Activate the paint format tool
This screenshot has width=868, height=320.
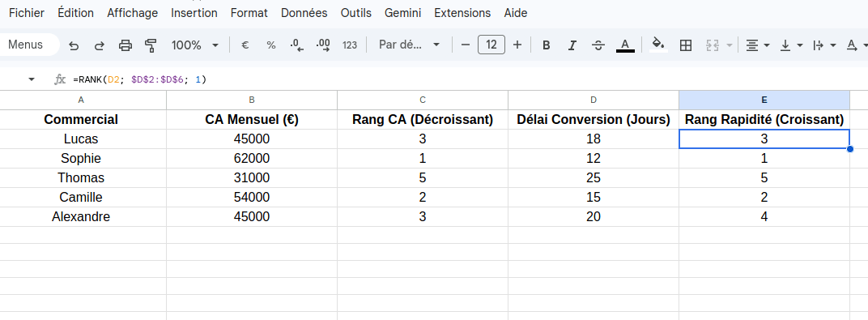pyautogui.click(x=151, y=45)
